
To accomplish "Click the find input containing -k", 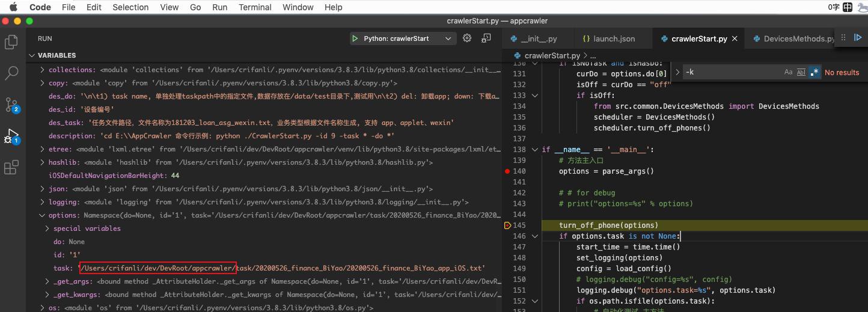I will [x=732, y=72].
